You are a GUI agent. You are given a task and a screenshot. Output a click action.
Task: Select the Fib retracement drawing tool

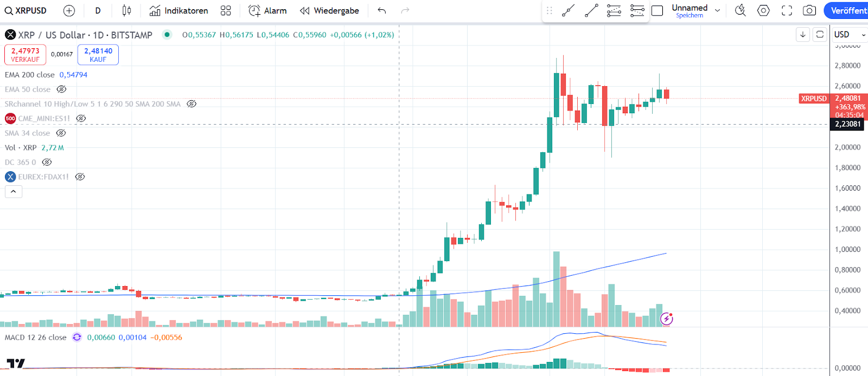[x=614, y=10]
